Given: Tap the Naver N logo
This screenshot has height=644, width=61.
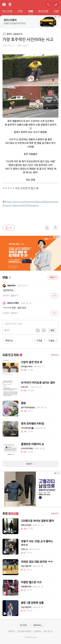Looking at the screenshot, I should click(4, 4).
